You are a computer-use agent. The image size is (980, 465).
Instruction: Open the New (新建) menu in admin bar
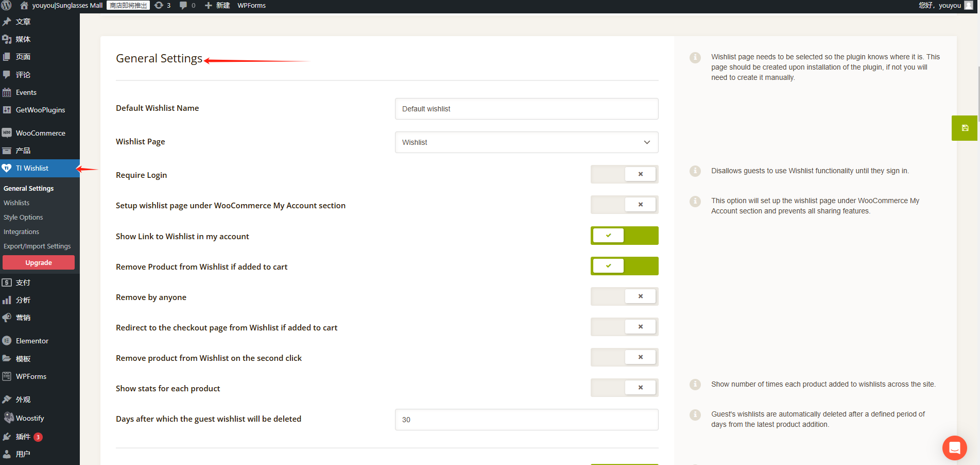pyautogui.click(x=217, y=6)
